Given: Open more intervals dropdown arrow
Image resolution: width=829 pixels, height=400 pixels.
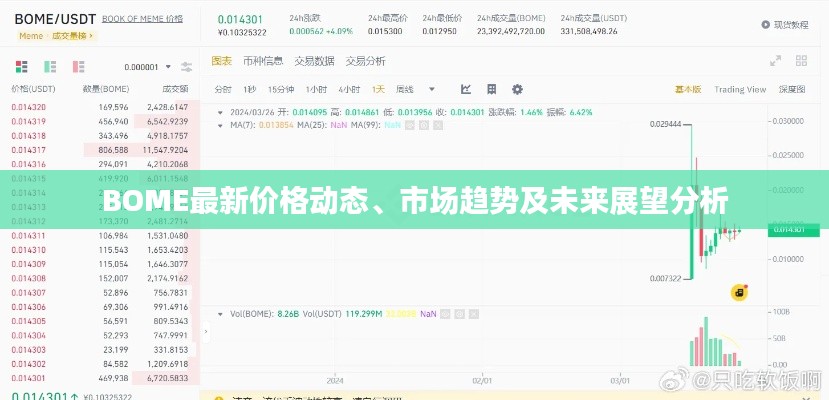Looking at the screenshot, I should 432,89.
